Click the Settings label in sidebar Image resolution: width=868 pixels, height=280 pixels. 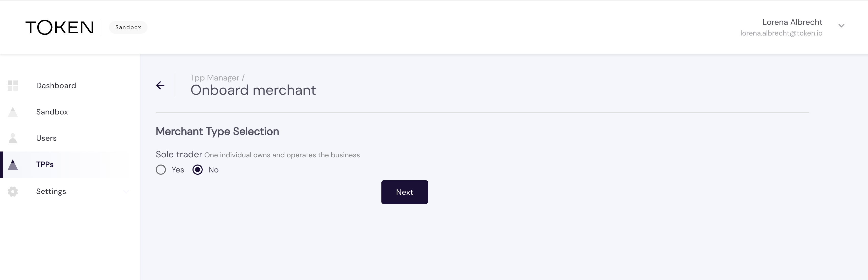(x=51, y=192)
